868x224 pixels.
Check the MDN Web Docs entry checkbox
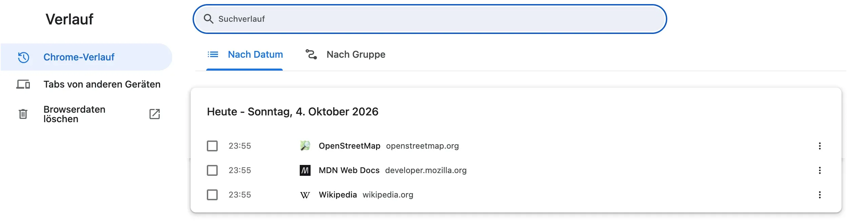point(212,170)
